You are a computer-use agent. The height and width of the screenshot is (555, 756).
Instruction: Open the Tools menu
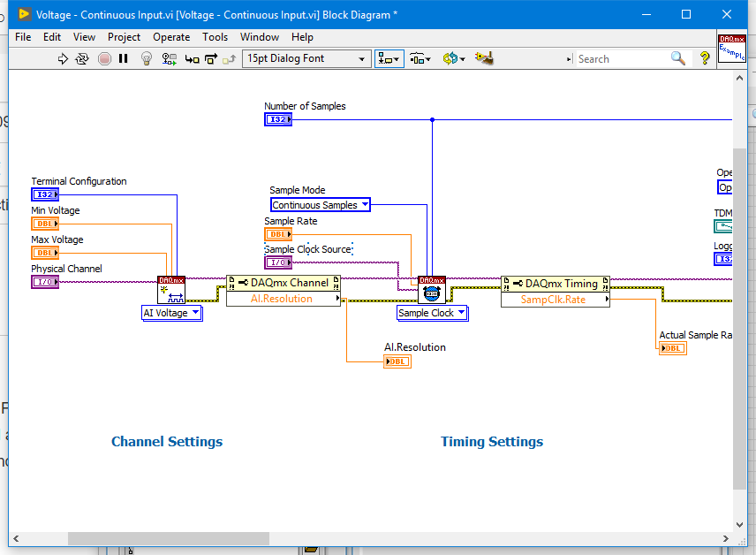point(215,37)
